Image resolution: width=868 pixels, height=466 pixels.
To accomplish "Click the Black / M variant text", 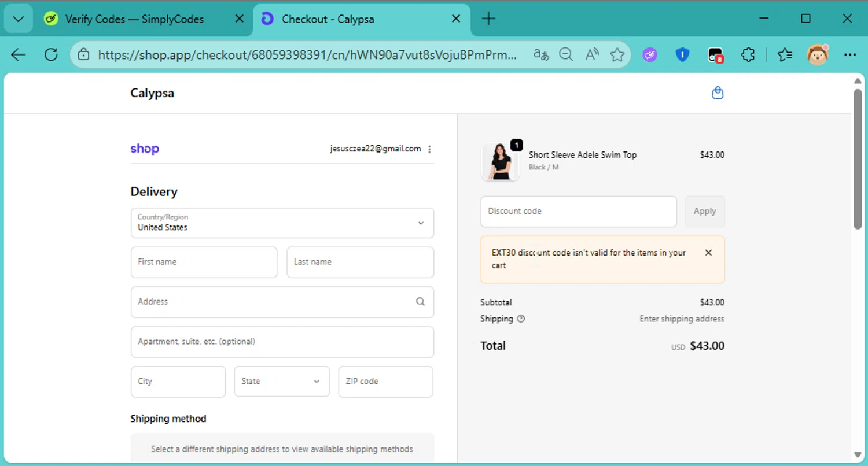I will click(x=544, y=167).
